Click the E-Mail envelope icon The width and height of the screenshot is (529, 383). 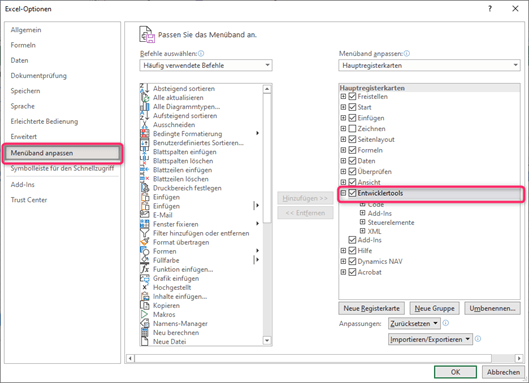pos(144,215)
